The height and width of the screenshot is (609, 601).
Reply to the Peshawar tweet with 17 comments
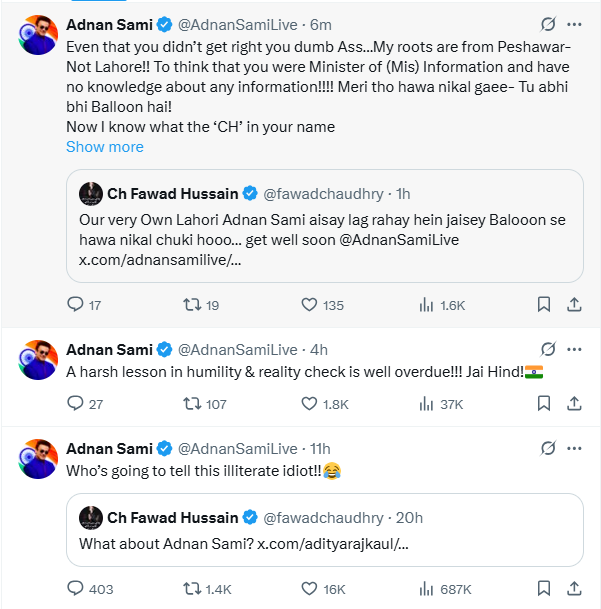tap(75, 304)
